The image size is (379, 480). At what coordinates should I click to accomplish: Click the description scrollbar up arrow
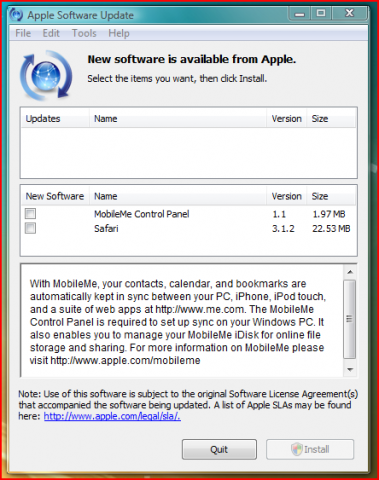pyautogui.click(x=350, y=272)
